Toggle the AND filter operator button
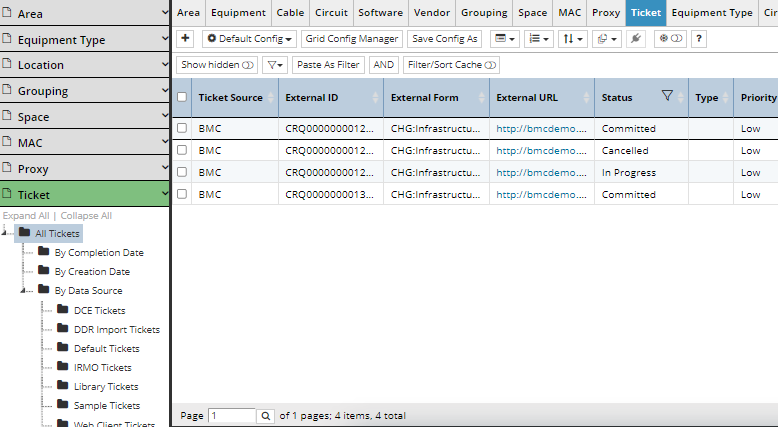The image size is (778, 427). (x=384, y=65)
